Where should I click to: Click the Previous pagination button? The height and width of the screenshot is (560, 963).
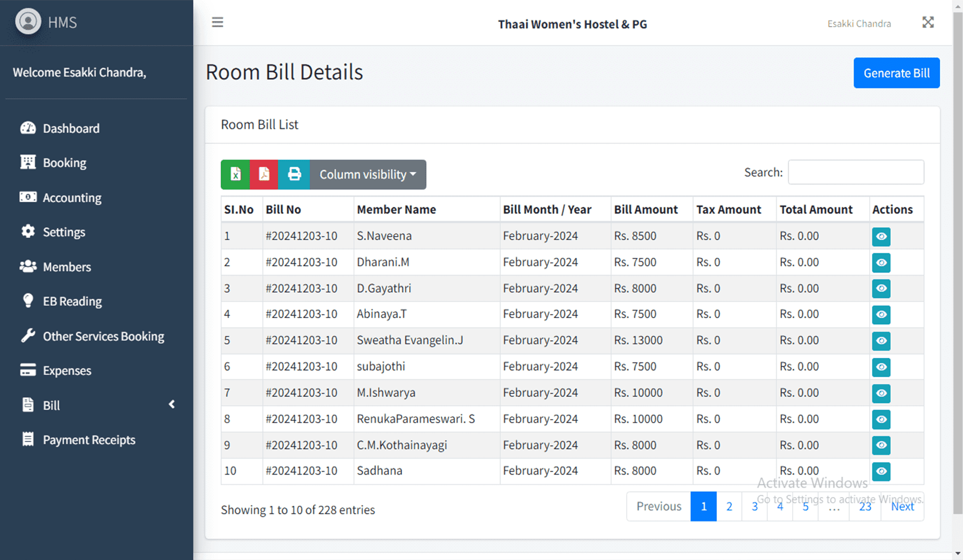pos(659,506)
